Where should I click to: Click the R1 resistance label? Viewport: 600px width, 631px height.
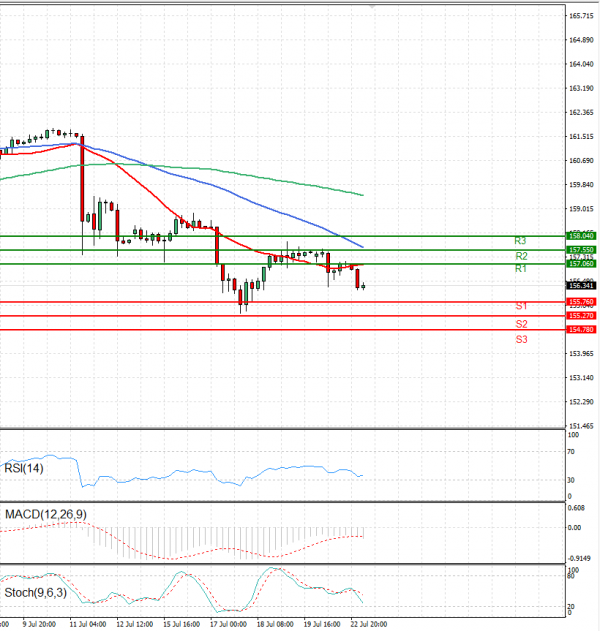tap(521, 268)
